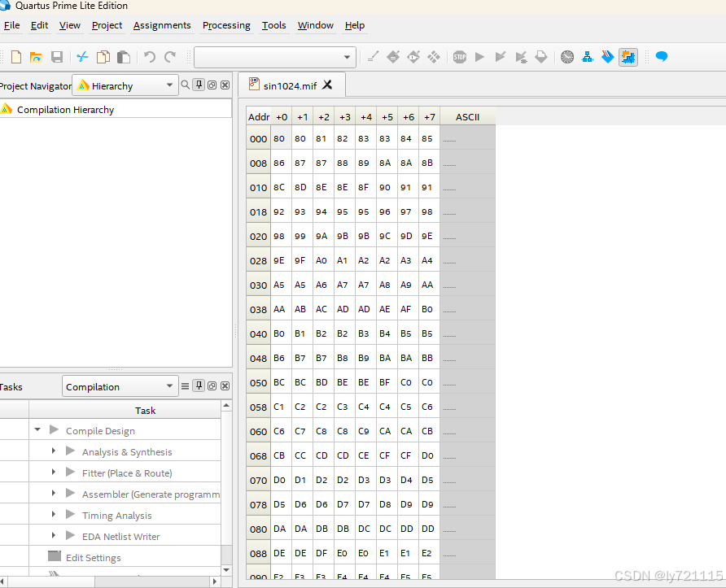Screen dimensions: 726x588
Task: Open the blue hierarchy tree toolbar icon
Action: pyautogui.click(x=588, y=57)
